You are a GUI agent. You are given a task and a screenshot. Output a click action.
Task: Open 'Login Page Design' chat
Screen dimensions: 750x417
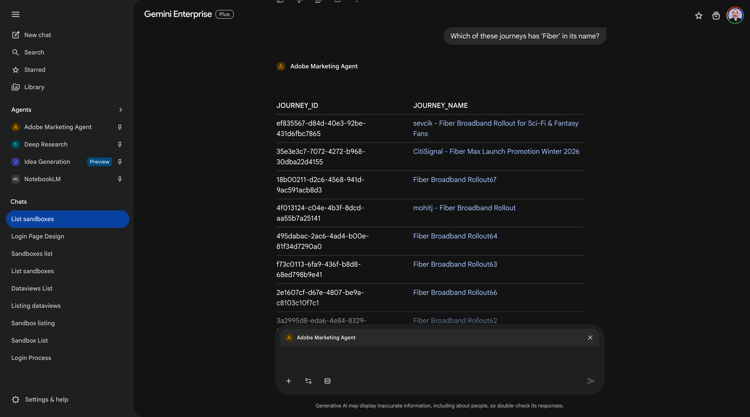point(37,236)
